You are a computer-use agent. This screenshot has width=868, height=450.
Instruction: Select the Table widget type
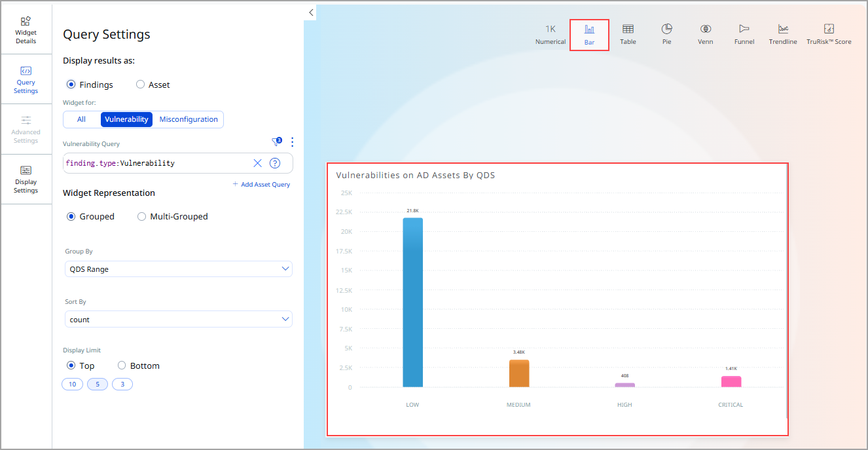point(628,35)
